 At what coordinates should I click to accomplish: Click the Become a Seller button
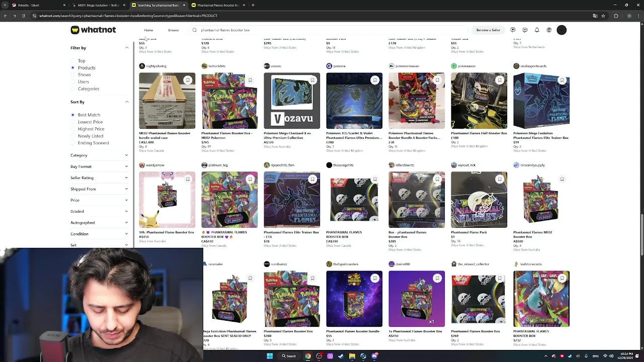click(x=488, y=30)
